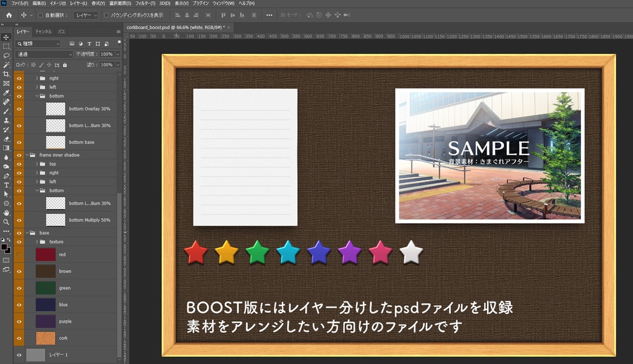
Task: Hide the frame inner shadow group
Action: [19, 155]
